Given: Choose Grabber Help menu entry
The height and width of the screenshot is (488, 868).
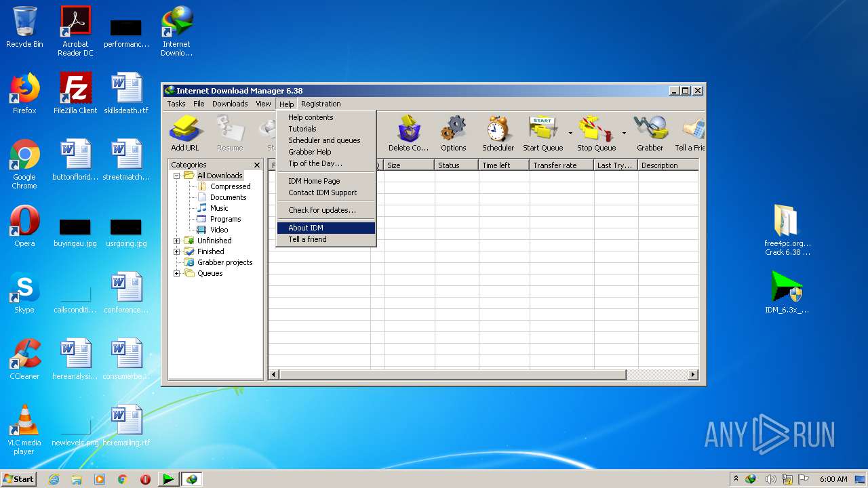Looking at the screenshot, I should pyautogui.click(x=326, y=152).
